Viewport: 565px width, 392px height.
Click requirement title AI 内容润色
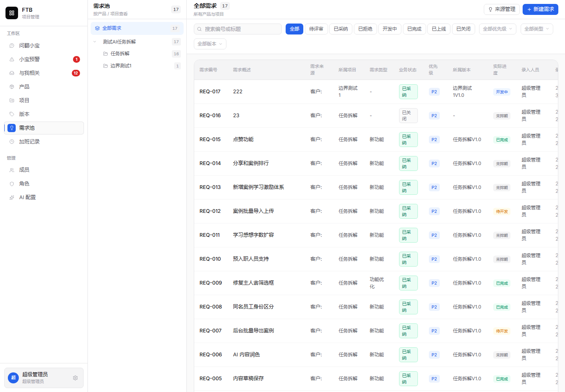coord(246,355)
